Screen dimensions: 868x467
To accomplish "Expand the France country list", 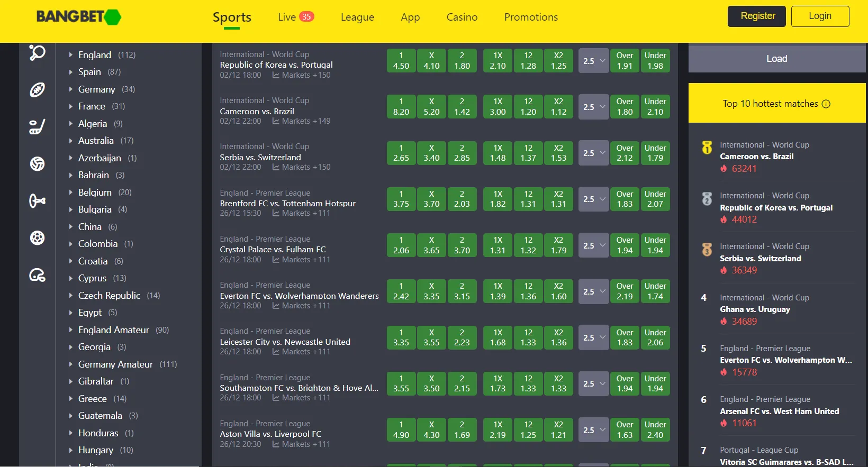I will coord(70,106).
